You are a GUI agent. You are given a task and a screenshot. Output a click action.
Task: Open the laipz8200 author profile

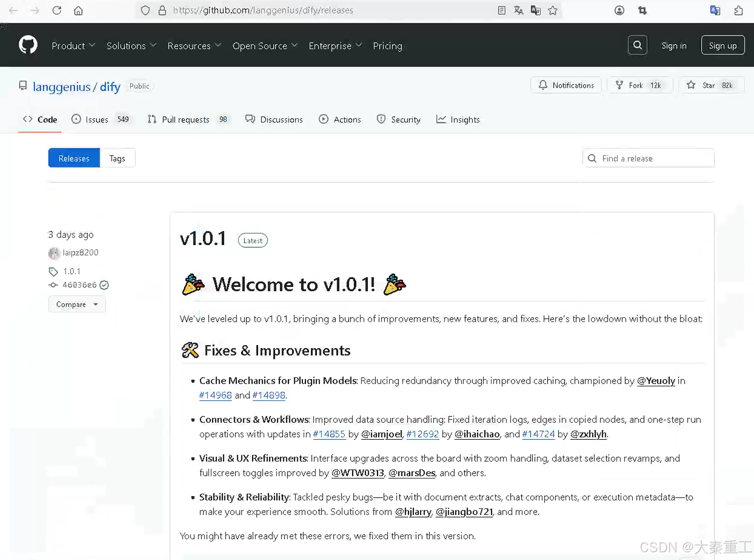[80, 252]
